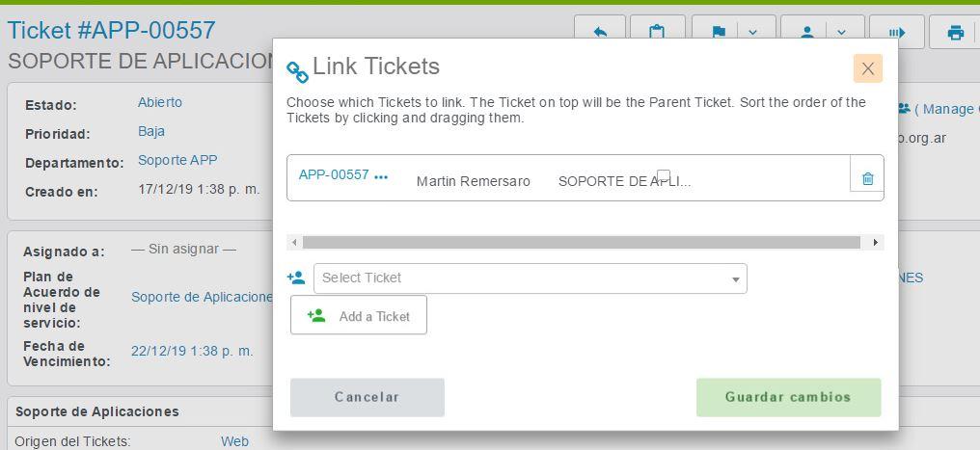Delete the APP-00557 row with trash icon
This screenshot has height=450, width=980.
(x=867, y=178)
